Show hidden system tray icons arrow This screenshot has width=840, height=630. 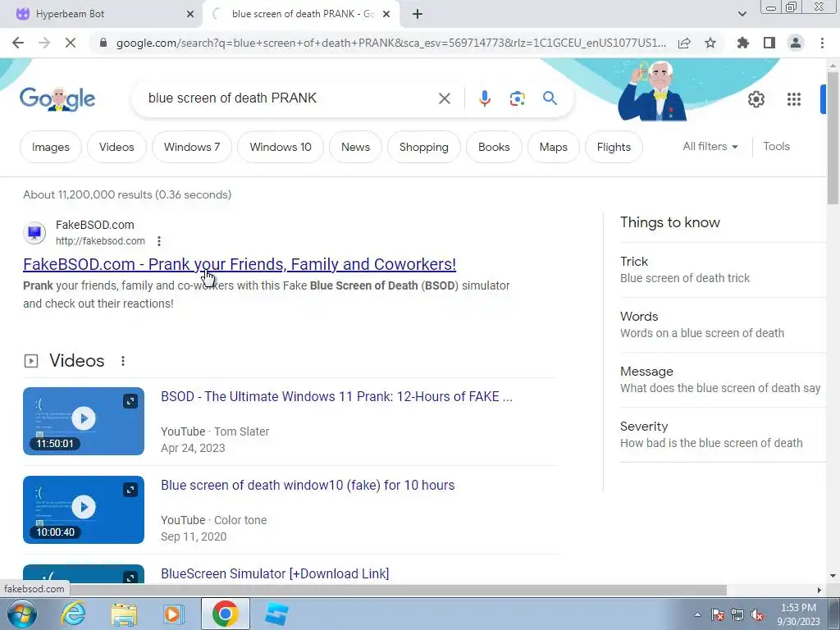click(x=697, y=615)
